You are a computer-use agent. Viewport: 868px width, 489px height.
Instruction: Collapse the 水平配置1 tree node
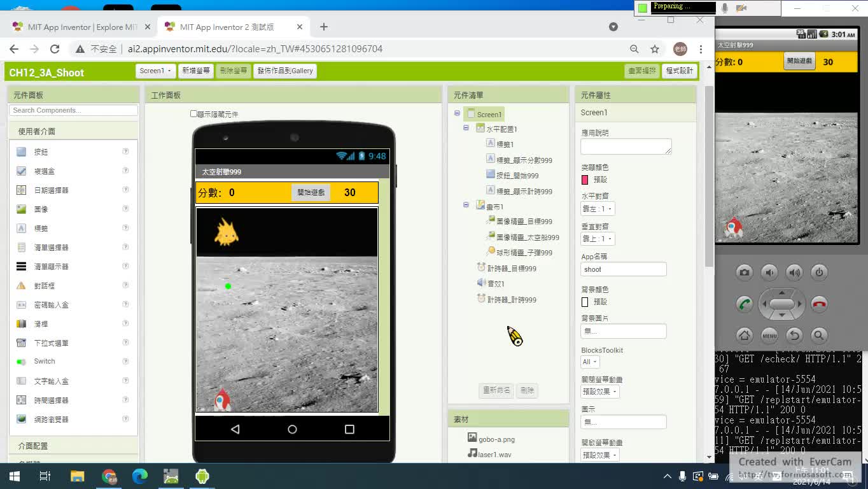point(466,128)
